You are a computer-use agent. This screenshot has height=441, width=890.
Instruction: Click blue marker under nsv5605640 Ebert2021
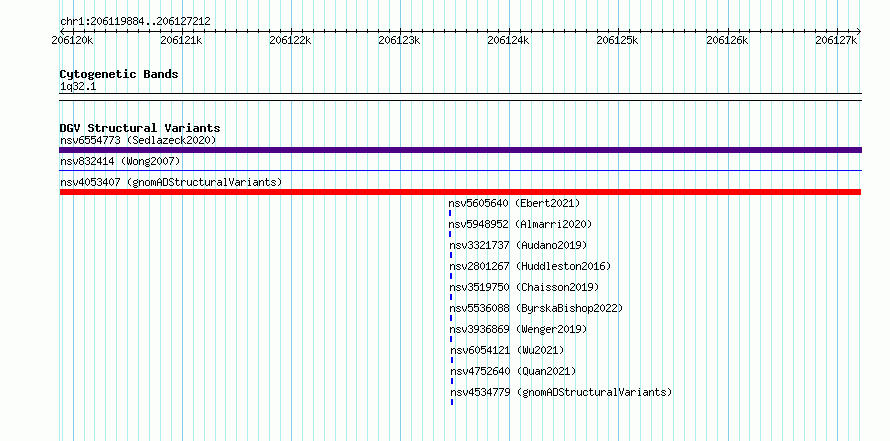point(450,213)
